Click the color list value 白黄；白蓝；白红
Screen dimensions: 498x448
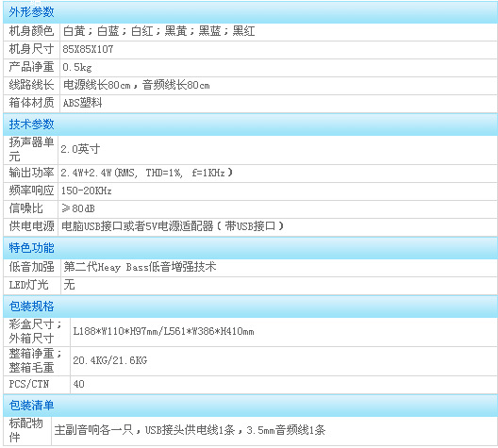point(158,31)
